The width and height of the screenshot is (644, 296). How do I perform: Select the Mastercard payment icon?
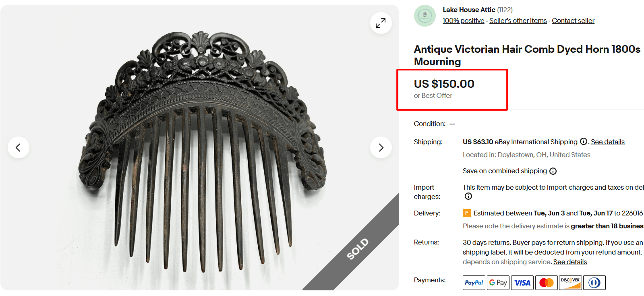pyautogui.click(x=546, y=282)
